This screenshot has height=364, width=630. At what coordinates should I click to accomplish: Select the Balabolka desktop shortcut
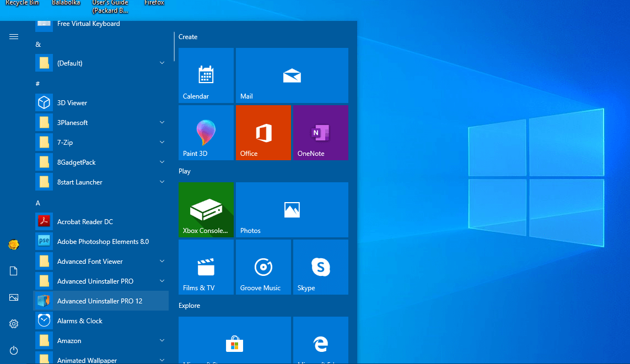coord(66,3)
